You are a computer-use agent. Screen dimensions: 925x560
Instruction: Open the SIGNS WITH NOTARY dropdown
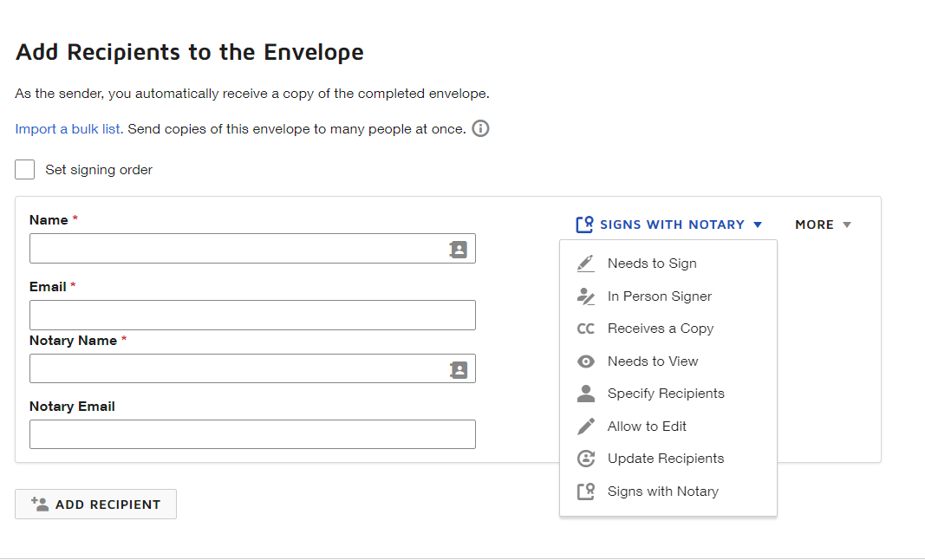point(669,224)
